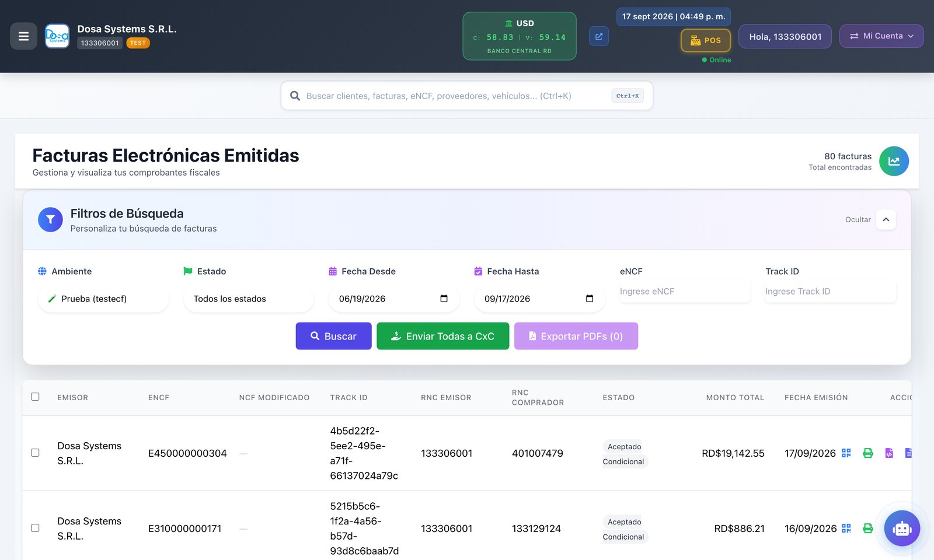Click the search magnifier icon in global search

pyautogui.click(x=295, y=96)
